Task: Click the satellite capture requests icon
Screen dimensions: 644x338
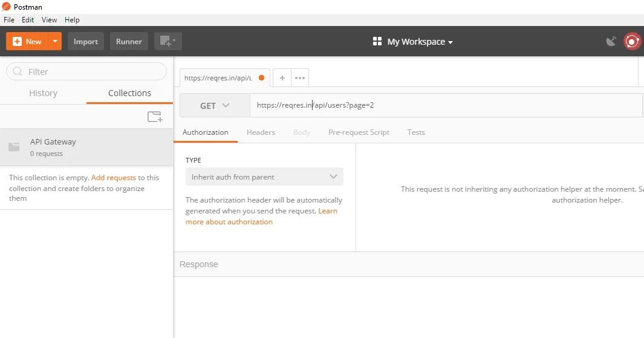Action: [x=611, y=41]
